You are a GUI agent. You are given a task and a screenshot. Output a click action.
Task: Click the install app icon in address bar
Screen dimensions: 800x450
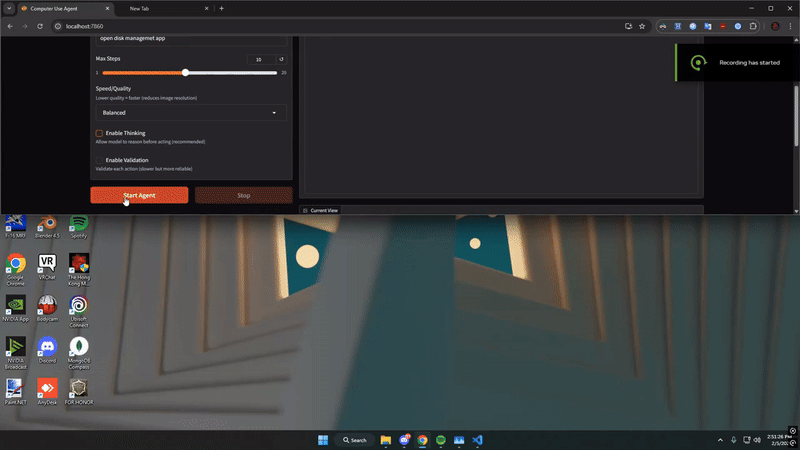[x=629, y=26]
